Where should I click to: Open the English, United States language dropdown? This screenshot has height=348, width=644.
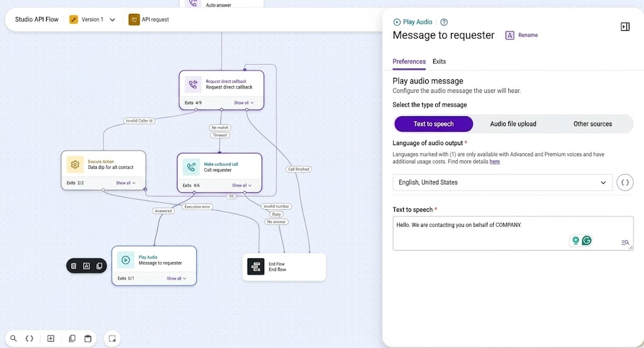pyautogui.click(x=502, y=183)
